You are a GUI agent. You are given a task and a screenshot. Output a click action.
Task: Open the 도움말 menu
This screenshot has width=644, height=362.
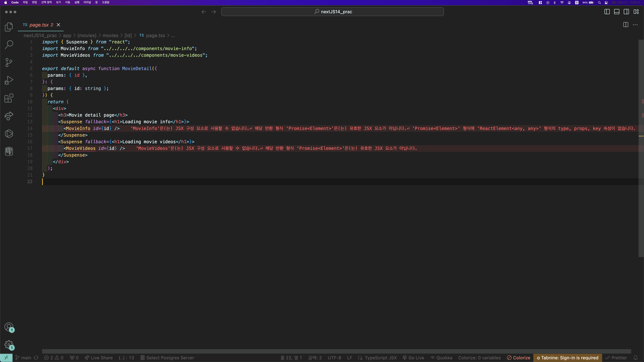pos(106,2)
